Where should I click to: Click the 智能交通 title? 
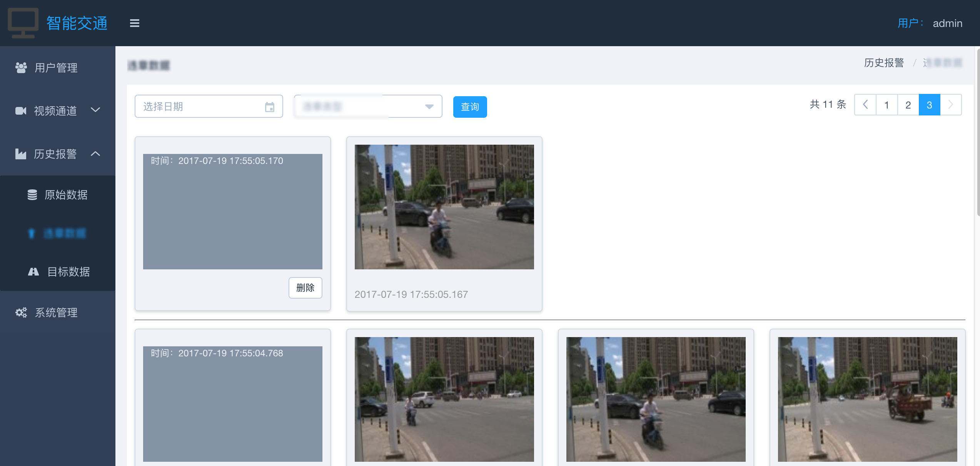pos(77,23)
